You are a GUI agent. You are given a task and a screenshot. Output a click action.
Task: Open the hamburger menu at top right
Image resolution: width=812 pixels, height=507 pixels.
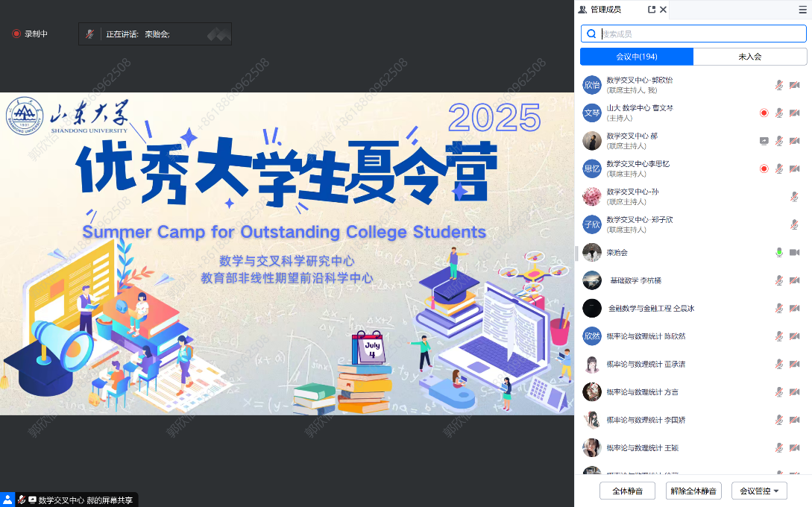[x=802, y=10]
